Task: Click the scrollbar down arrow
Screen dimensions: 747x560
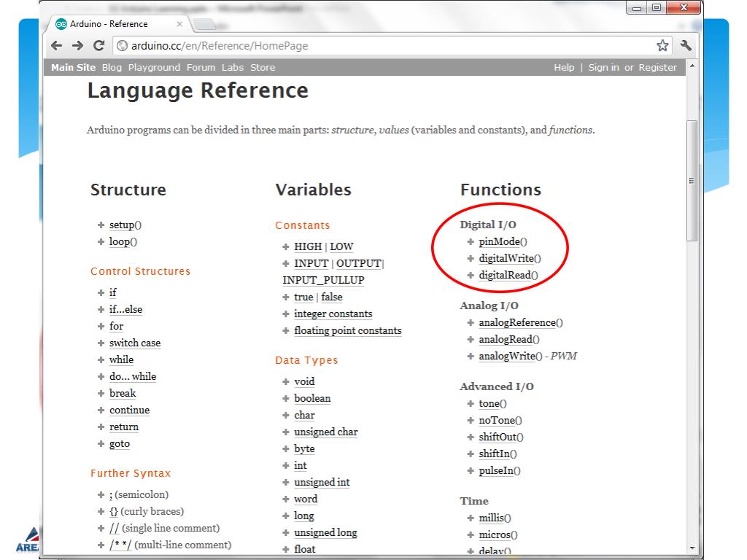Action: pos(692,548)
